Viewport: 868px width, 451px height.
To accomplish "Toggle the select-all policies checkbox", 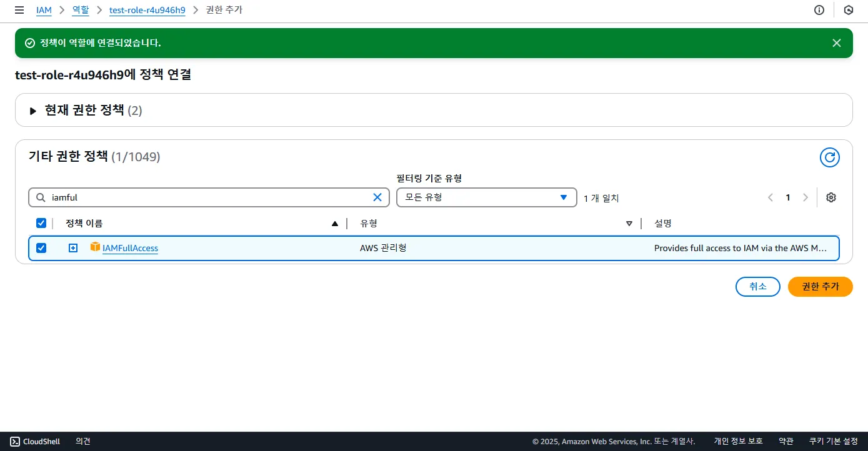I will click(x=41, y=223).
